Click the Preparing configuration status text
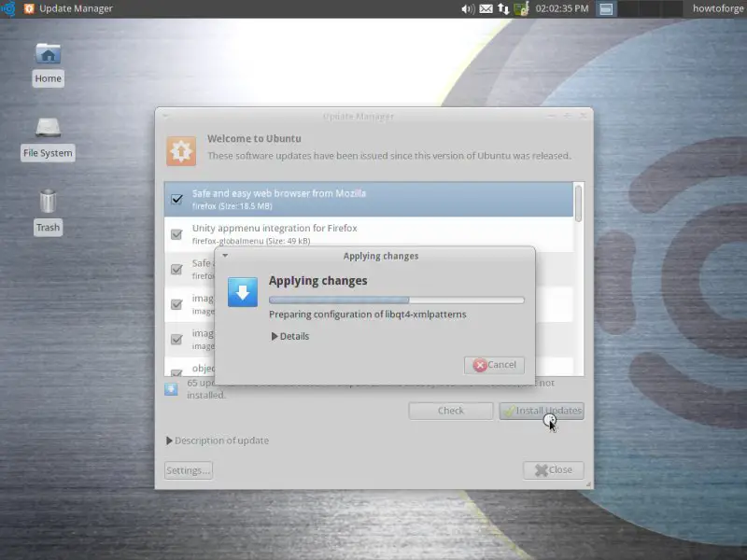The image size is (747, 560). (x=367, y=315)
